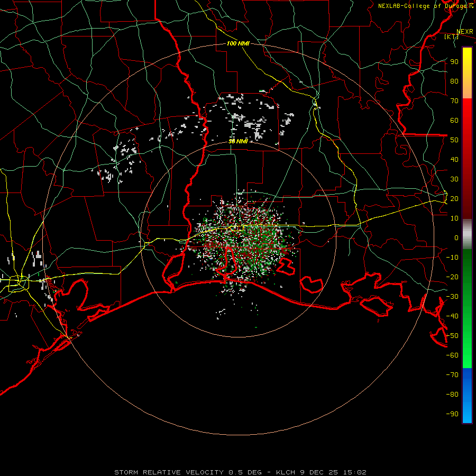Click the 90 value on the velocity scale
This screenshot has width=476, height=476.
click(454, 62)
